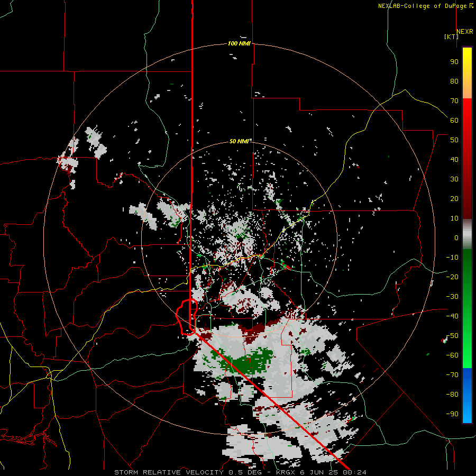476x476 pixels.
Task: Click the KT units label above color bar
Action: [452, 36]
